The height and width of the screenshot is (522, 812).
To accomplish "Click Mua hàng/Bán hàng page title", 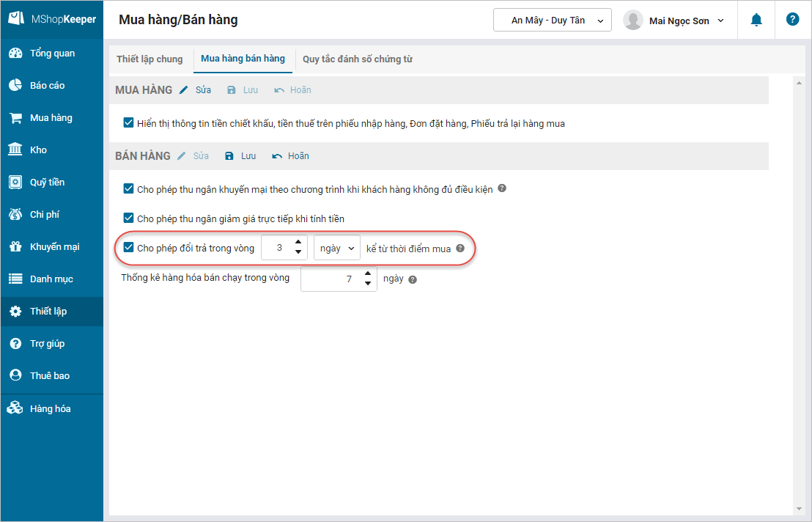I will 178,20.
